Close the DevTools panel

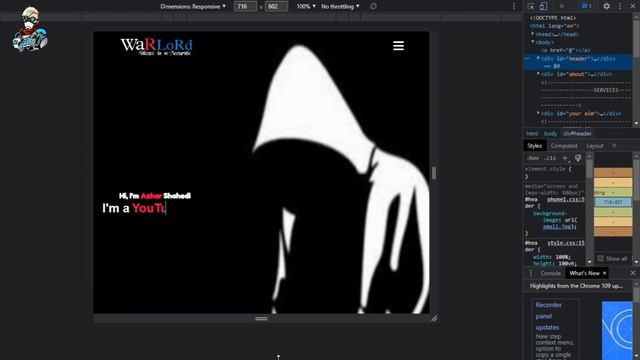(x=633, y=6)
